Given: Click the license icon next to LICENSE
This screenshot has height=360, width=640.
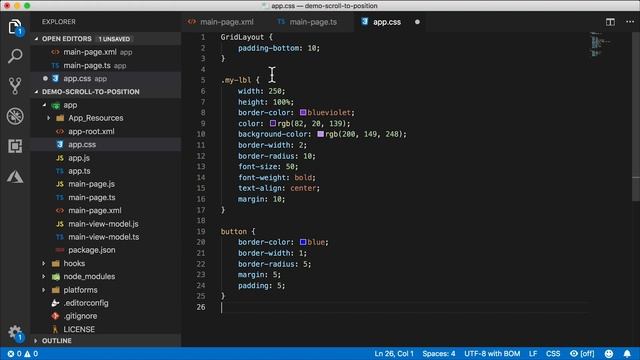Looking at the screenshot, I should coord(55,329).
